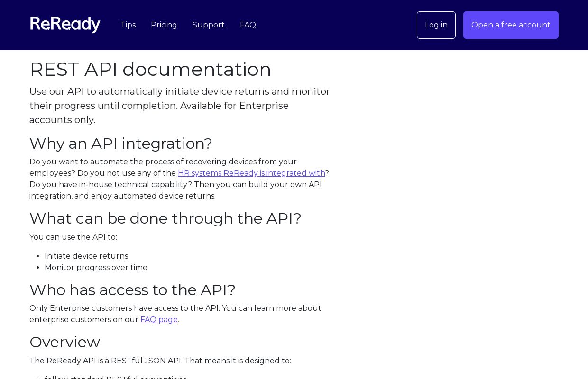Click What can be done through the API? heading
Image resolution: width=588 pixels, height=379 pixels.
point(165,218)
